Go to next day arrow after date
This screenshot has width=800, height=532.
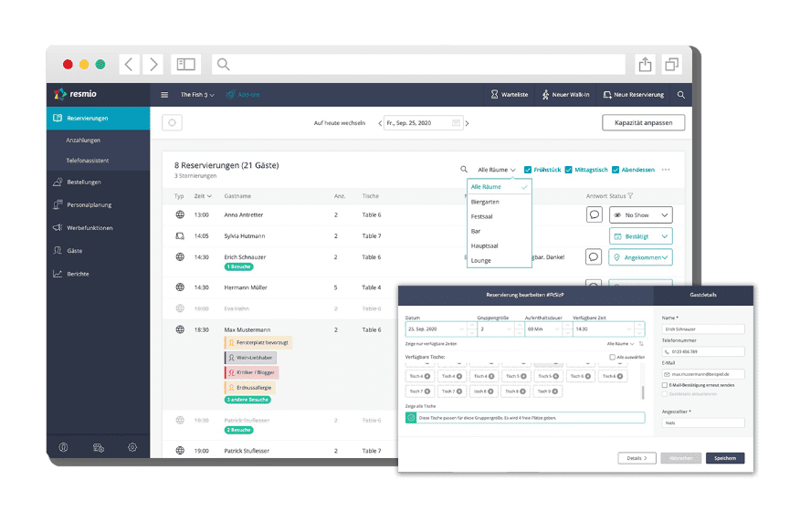(x=467, y=123)
